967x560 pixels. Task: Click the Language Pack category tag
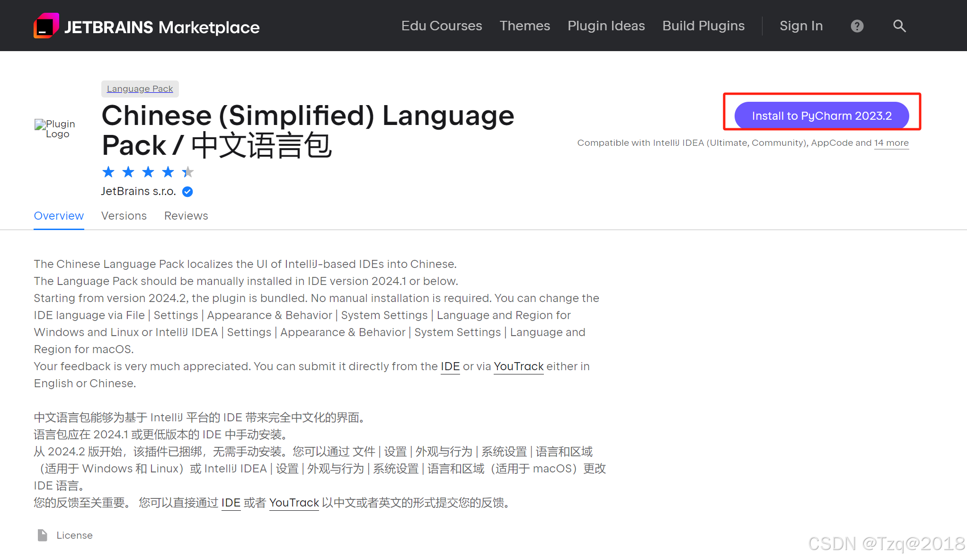pyautogui.click(x=140, y=89)
